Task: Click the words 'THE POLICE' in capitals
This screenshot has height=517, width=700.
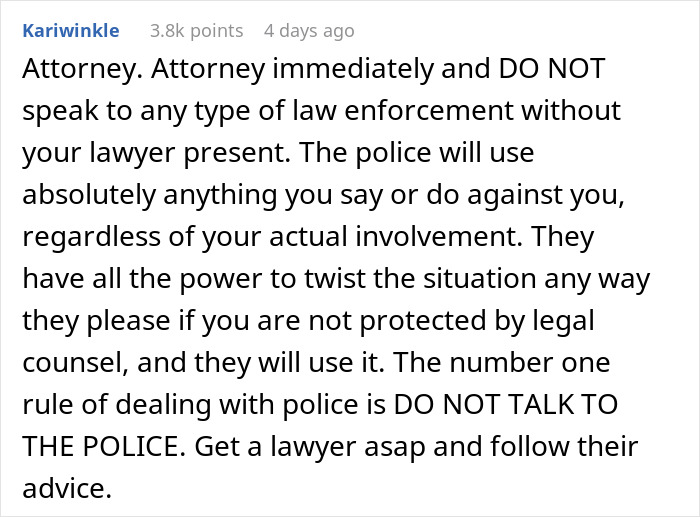Action: pyautogui.click(x=100, y=446)
